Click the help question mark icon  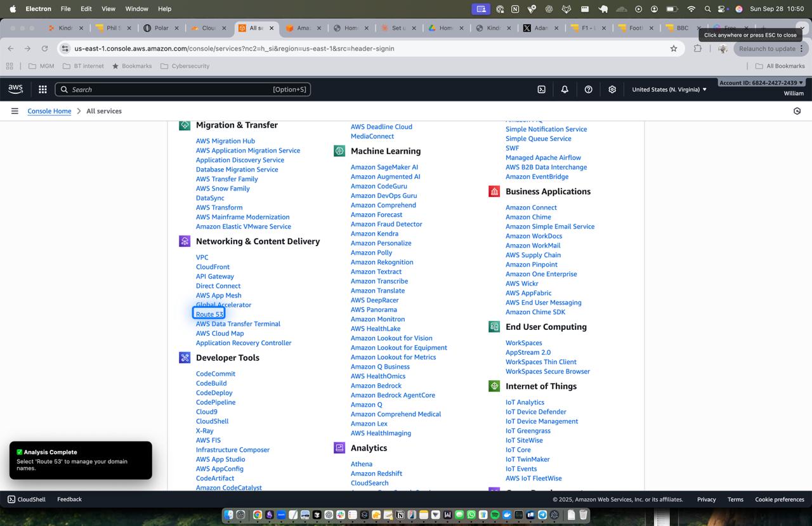(588, 89)
